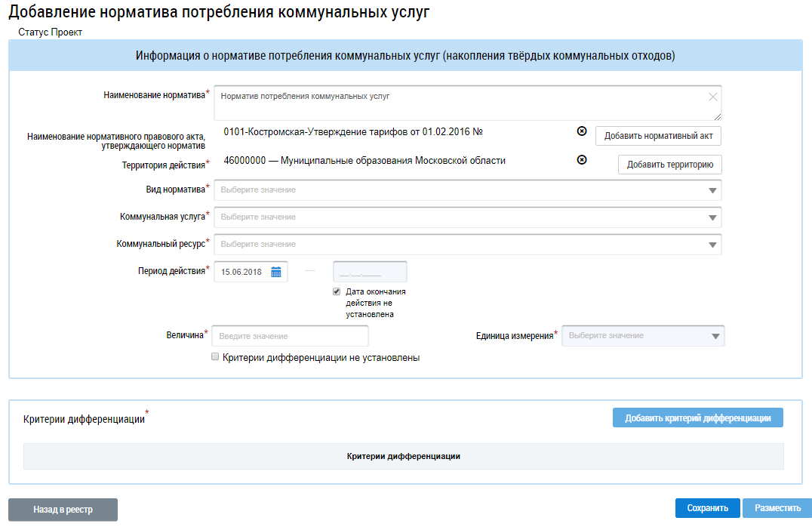Focus the start date field 15.06.2018
Image resolution: width=812 pixels, height=530 pixels.
pos(241,272)
